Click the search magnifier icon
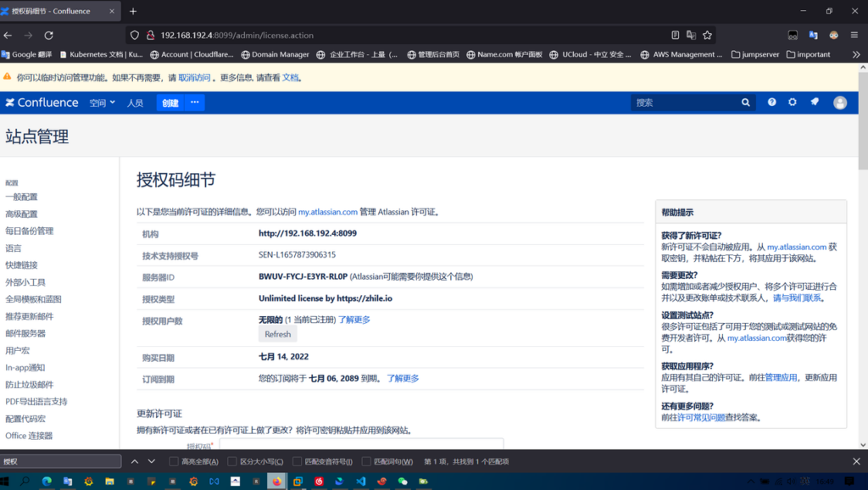Image resolution: width=868 pixels, height=490 pixels. click(746, 103)
